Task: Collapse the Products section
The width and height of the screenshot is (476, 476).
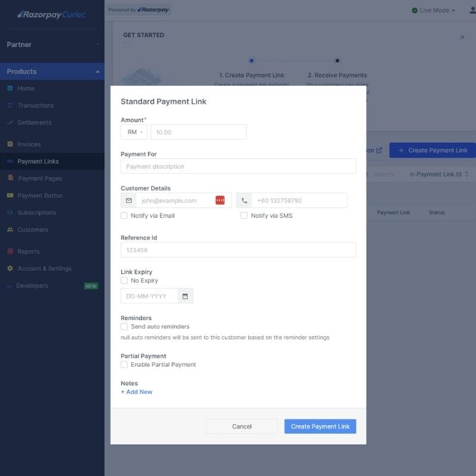Action: click(x=98, y=71)
